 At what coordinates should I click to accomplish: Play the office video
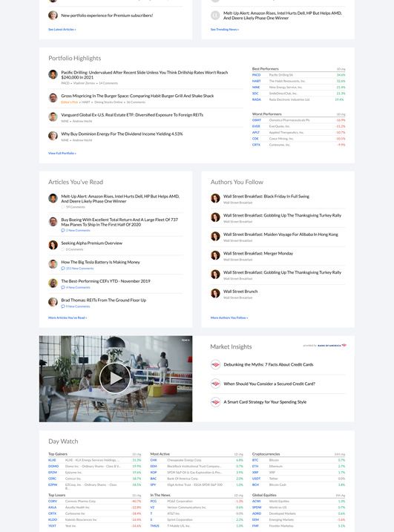pyautogui.click(x=115, y=378)
